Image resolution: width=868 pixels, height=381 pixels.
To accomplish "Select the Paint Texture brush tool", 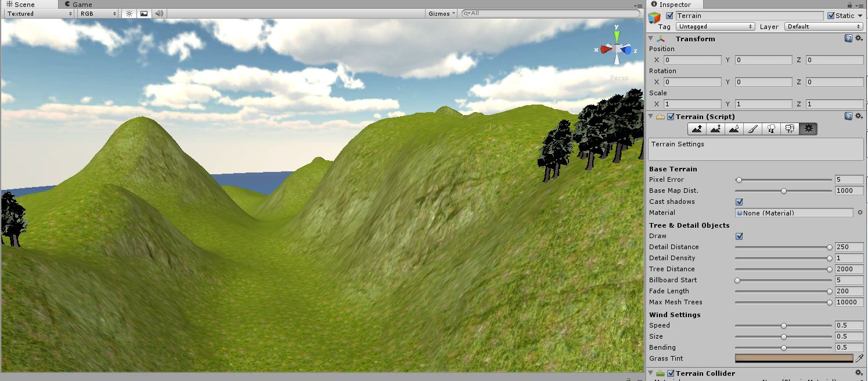I will (x=752, y=129).
